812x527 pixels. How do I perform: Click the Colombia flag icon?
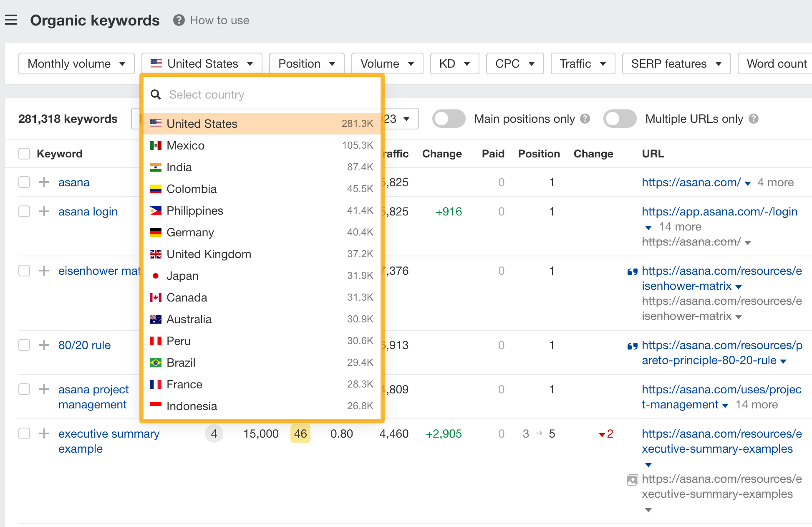pos(156,189)
